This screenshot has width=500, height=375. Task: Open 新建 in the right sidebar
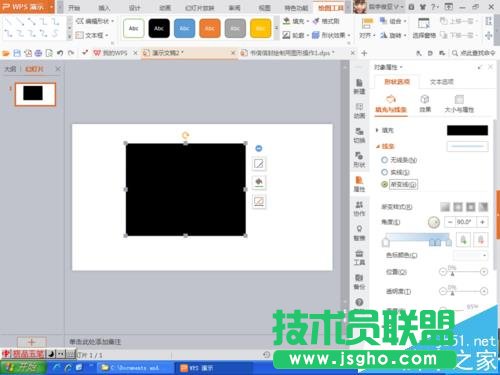(359, 86)
